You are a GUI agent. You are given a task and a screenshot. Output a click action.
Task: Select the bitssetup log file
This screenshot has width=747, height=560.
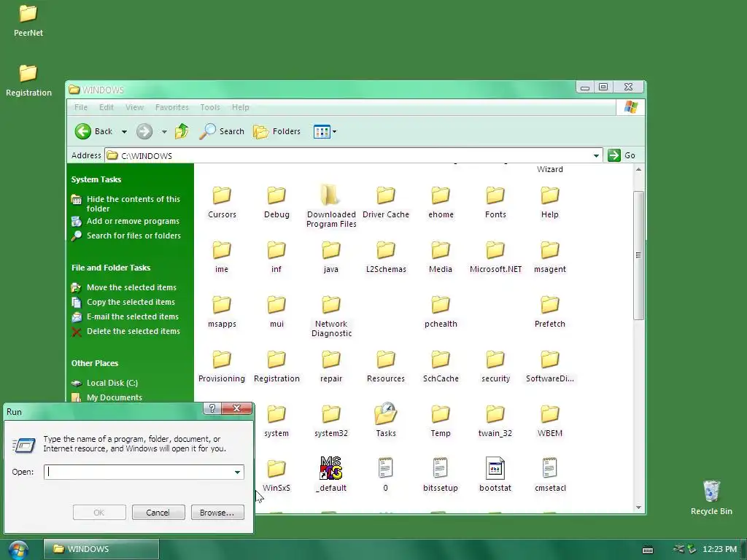441,475
